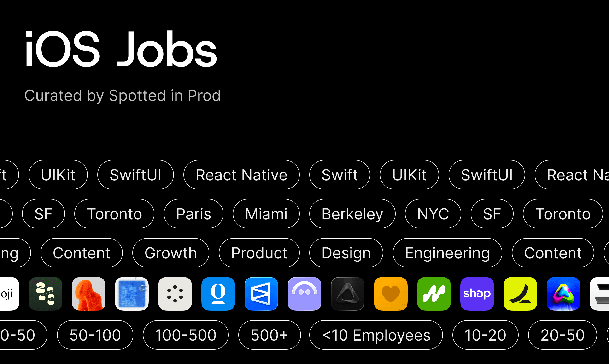Click the Curated by Spotted in Prod link
Viewport: 609px width, 364px height.
point(123,96)
